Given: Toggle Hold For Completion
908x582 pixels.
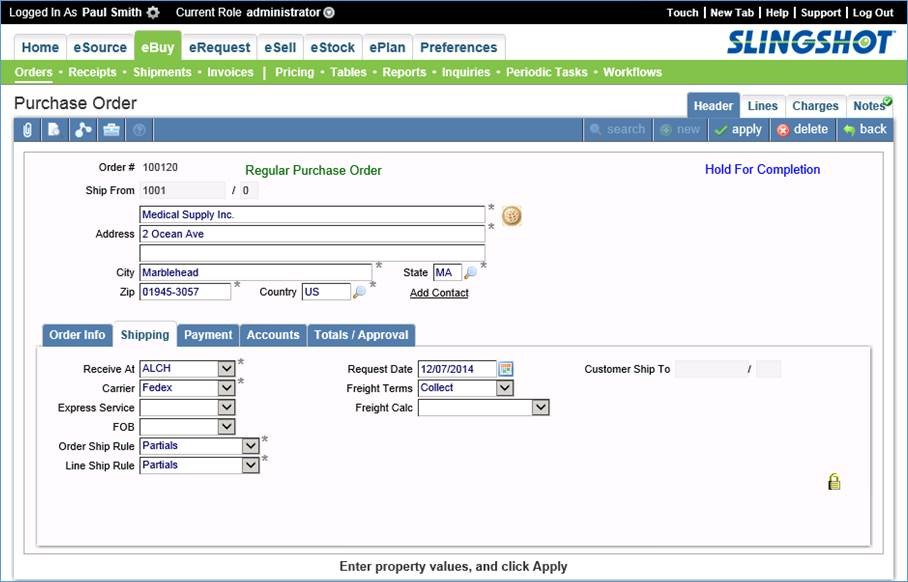Looking at the screenshot, I should tap(762, 169).
